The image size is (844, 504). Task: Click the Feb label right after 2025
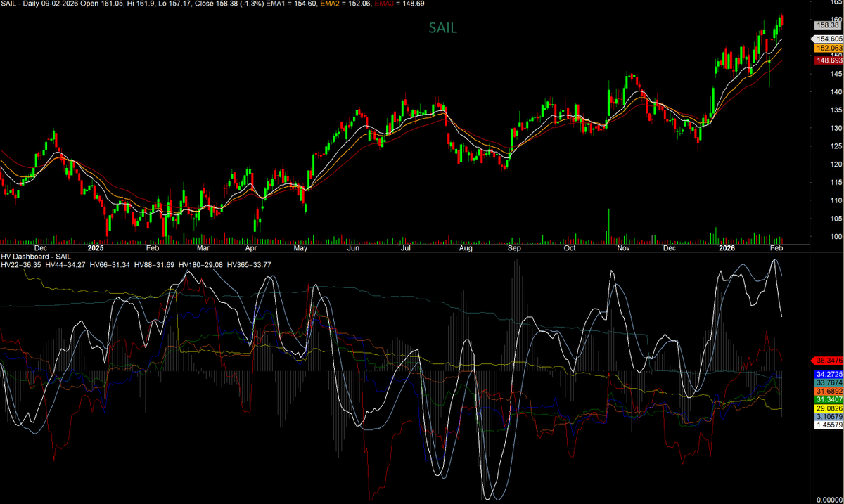(x=152, y=248)
